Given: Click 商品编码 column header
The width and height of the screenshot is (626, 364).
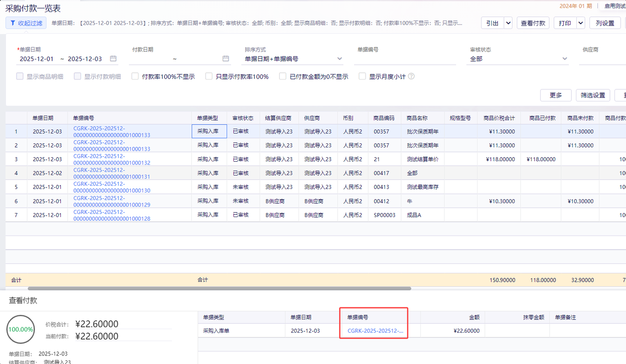Looking at the screenshot, I should [384, 118].
